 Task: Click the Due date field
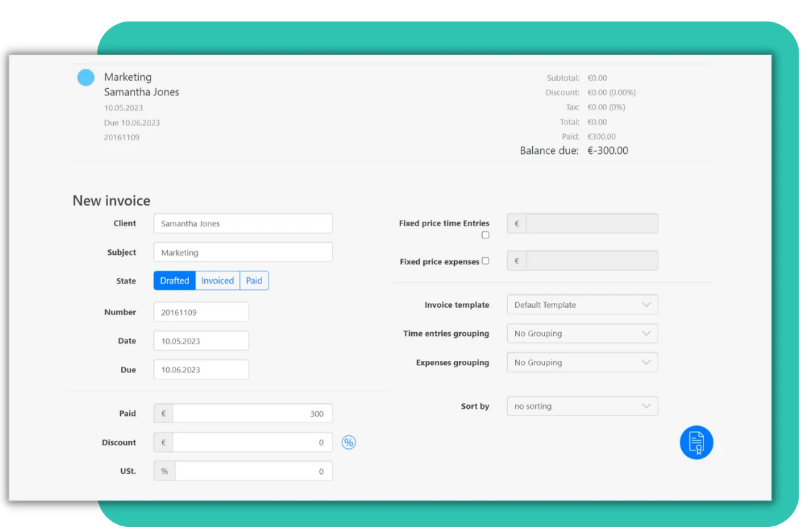pos(201,369)
